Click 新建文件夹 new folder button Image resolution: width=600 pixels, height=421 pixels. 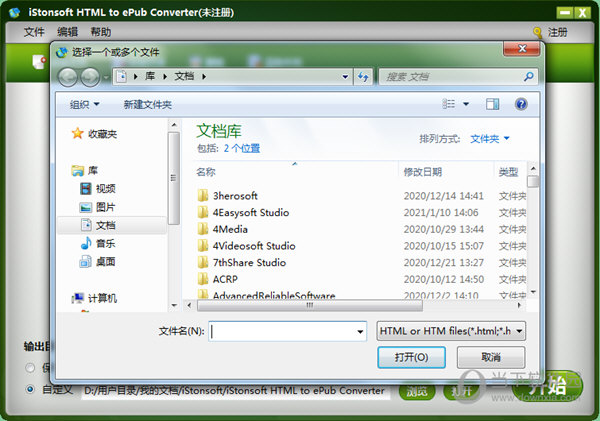[147, 104]
